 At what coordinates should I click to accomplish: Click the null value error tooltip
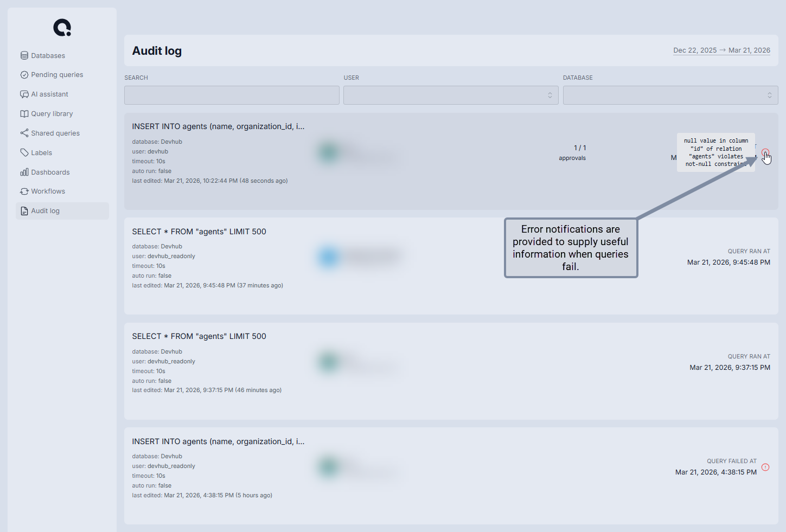coord(716,152)
